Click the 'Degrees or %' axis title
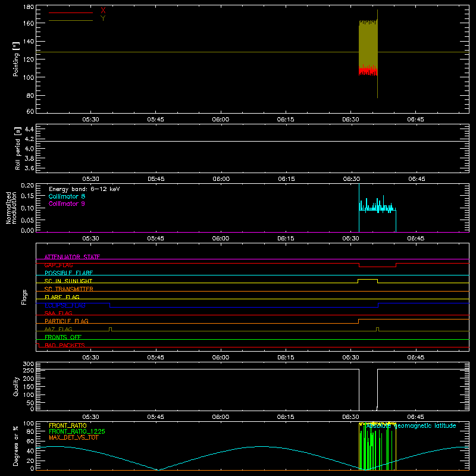Viewport: 476px width, 476px height. [16, 446]
